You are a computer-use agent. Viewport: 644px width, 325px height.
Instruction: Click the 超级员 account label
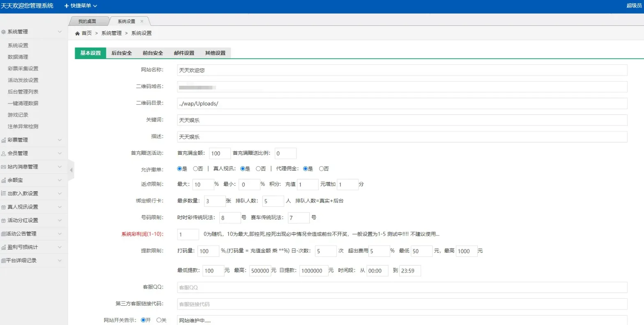(x=634, y=6)
